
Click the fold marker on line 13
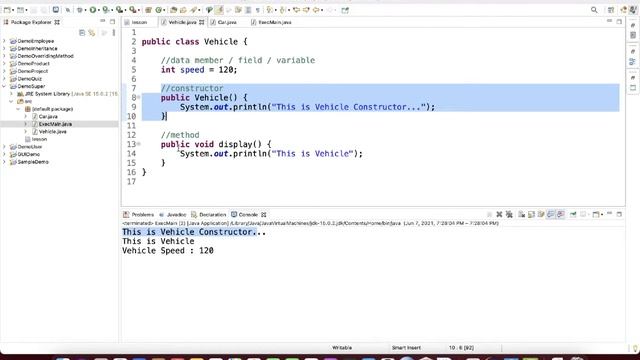click(139, 144)
